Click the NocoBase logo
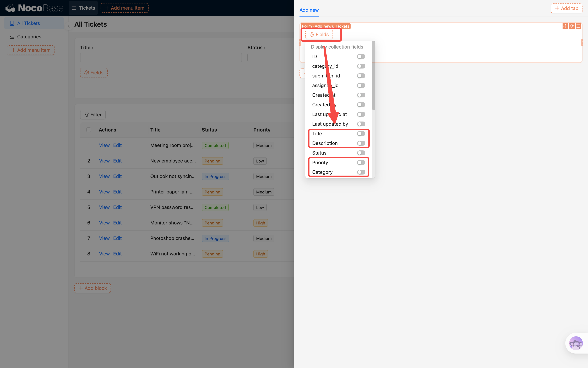 click(x=35, y=8)
